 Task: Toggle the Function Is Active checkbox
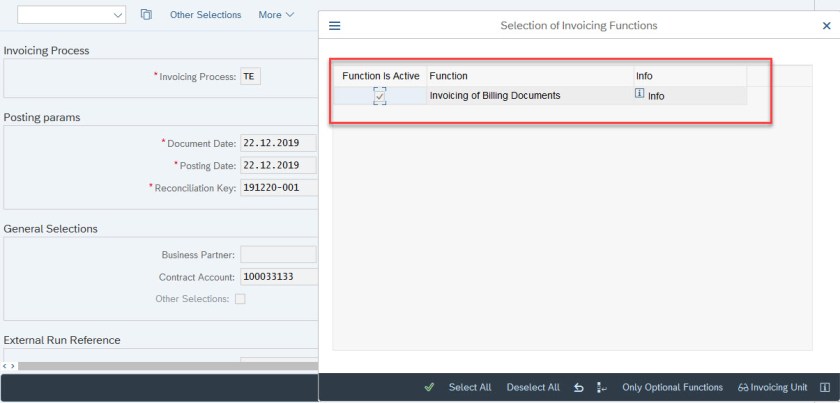tap(379, 96)
